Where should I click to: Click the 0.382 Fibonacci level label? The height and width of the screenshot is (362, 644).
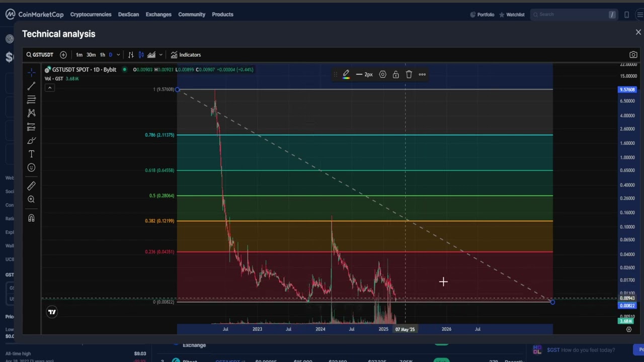point(159,221)
